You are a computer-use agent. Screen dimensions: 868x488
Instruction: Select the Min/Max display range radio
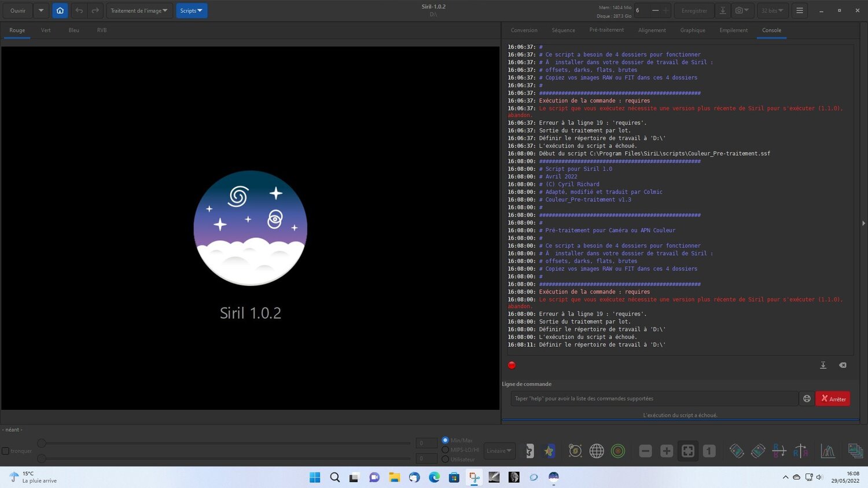click(x=446, y=441)
